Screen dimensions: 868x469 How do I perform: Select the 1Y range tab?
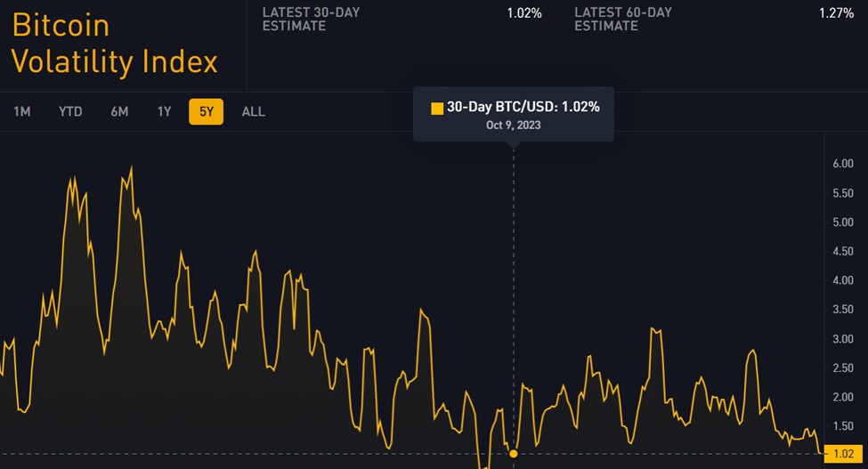point(165,112)
